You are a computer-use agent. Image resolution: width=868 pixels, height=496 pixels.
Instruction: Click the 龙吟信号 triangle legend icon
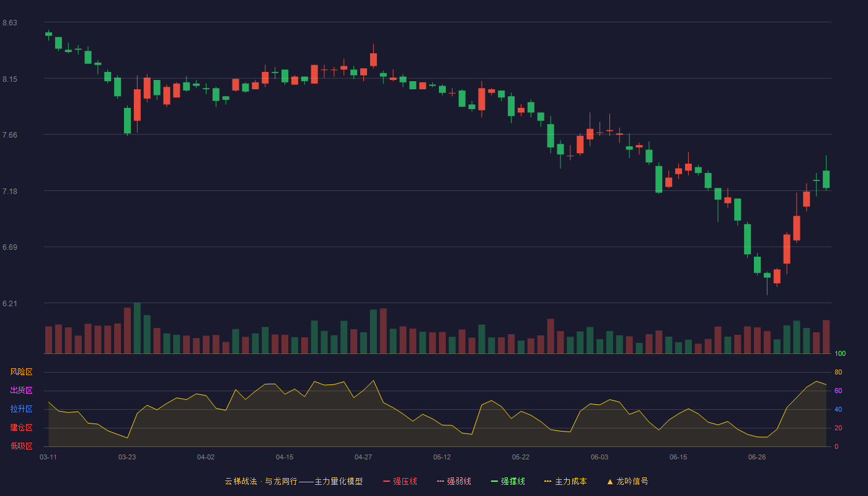pyautogui.click(x=609, y=481)
